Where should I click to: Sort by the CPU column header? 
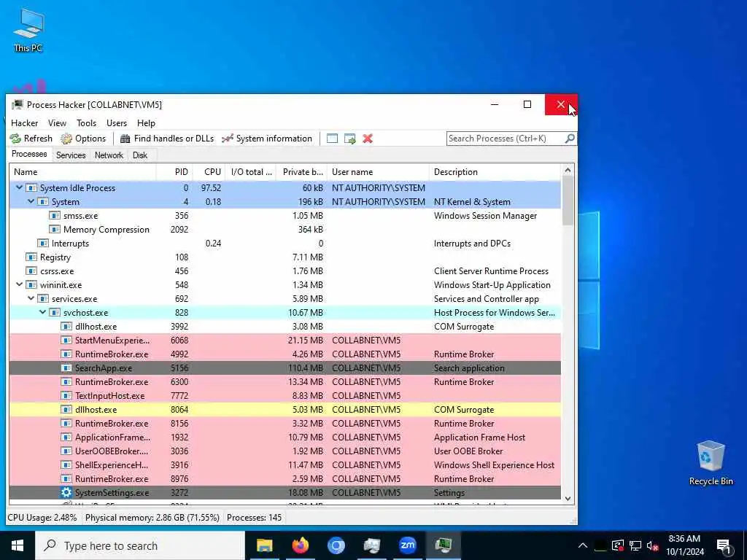click(x=209, y=172)
